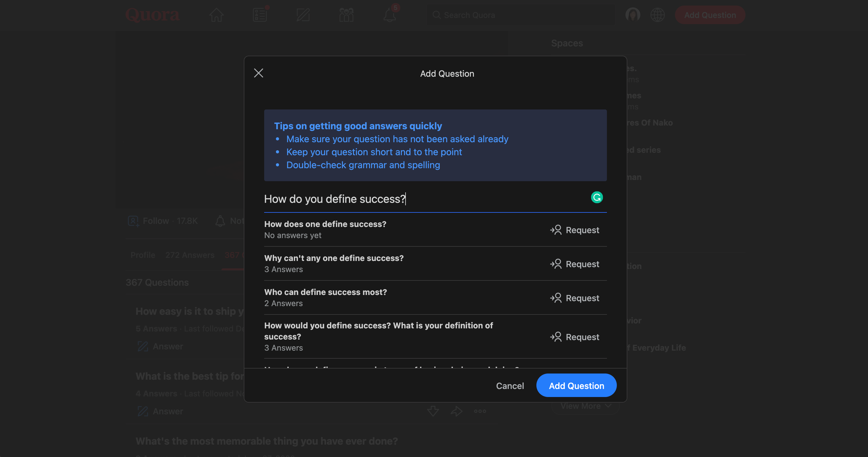The width and height of the screenshot is (868, 457).
Task: Open the notifications bell with badge
Action: [389, 15]
